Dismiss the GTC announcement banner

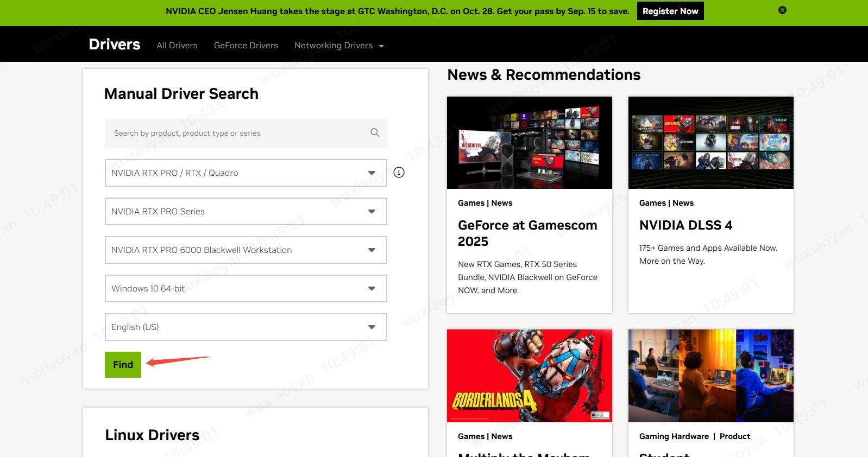pos(782,10)
